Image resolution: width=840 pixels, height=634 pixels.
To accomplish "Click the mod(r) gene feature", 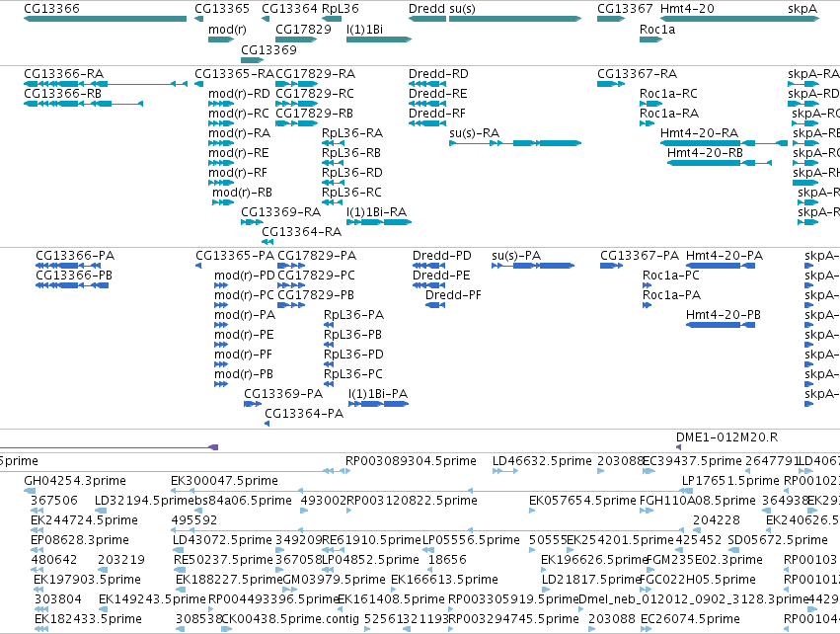I will point(221,40).
